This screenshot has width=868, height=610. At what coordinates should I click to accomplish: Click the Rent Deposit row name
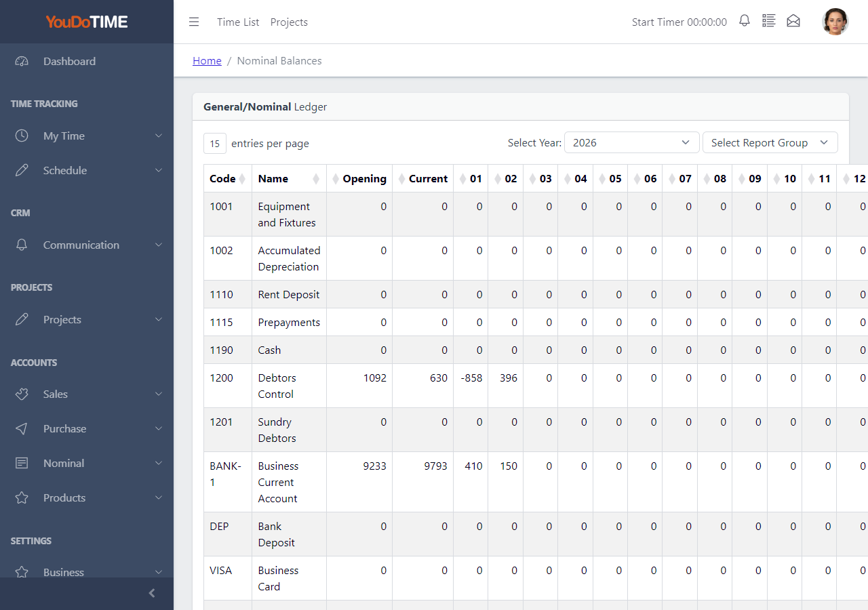coord(288,294)
